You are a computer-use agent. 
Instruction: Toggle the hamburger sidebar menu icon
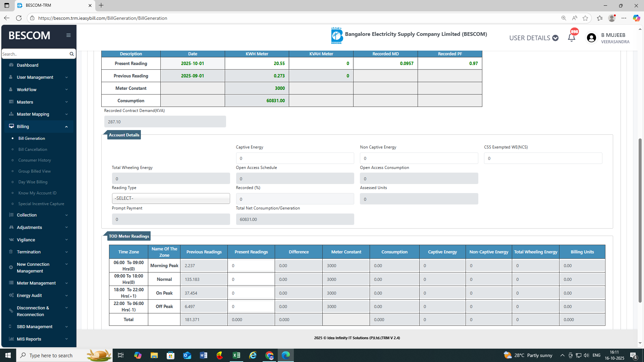coord(68,35)
